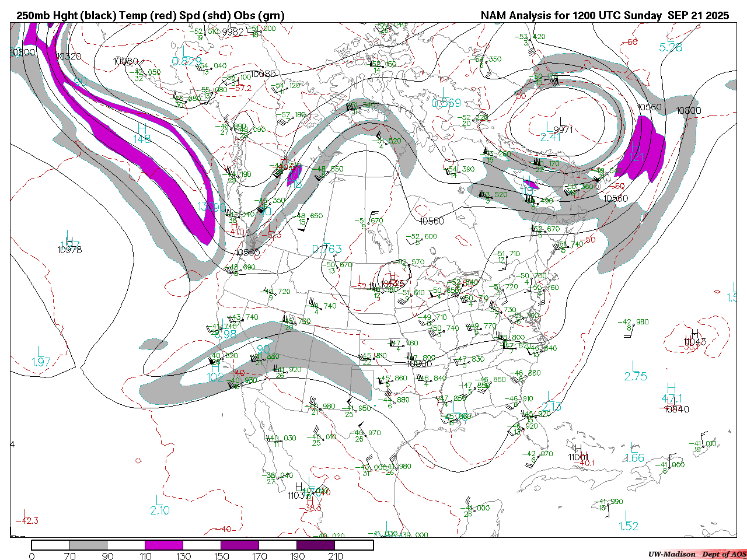Open the UW-Madison Dept of AOS credit
This screenshot has height=560, width=747.
pyautogui.click(x=697, y=554)
